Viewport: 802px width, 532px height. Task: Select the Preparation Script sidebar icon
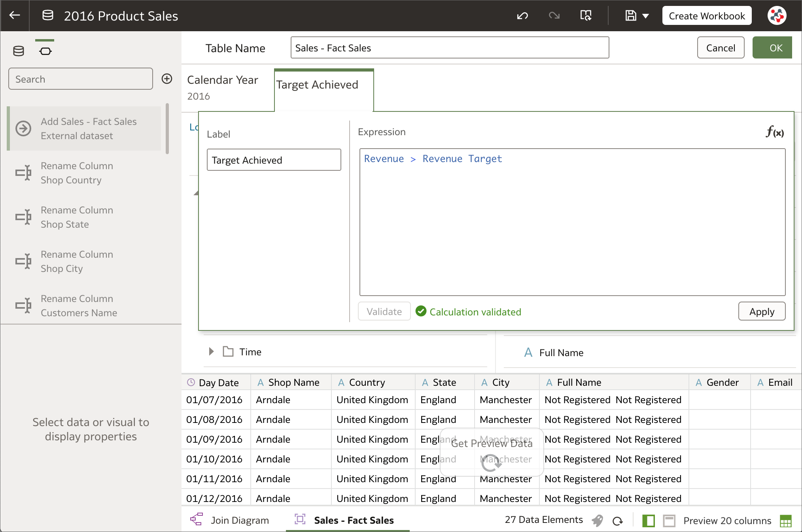click(45, 51)
